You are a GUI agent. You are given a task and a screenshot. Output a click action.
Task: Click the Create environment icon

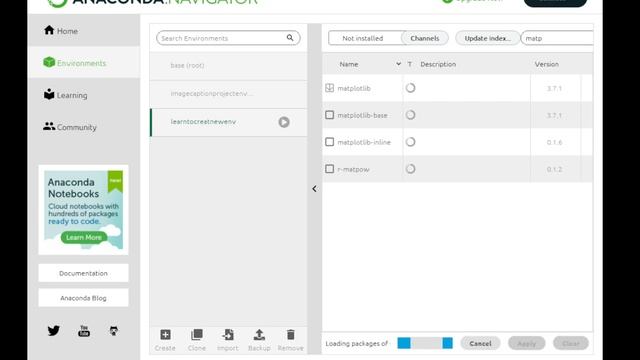click(x=165, y=335)
